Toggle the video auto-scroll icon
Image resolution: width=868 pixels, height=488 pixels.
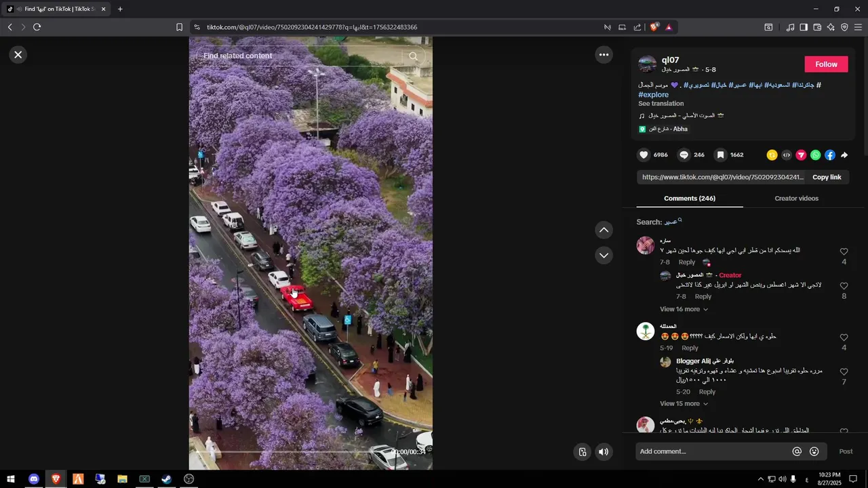tap(582, 452)
